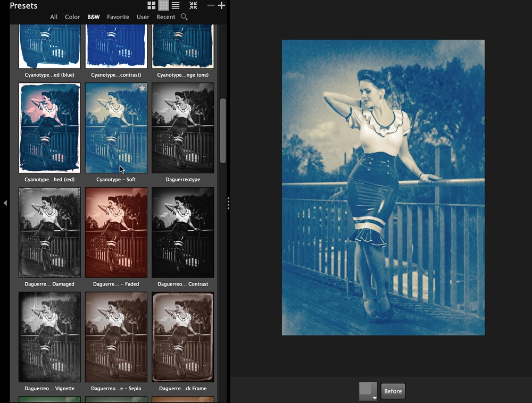Image resolution: width=532 pixels, height=403 pixels.
Task: Select the B&W presets tab
Action: 93,17
